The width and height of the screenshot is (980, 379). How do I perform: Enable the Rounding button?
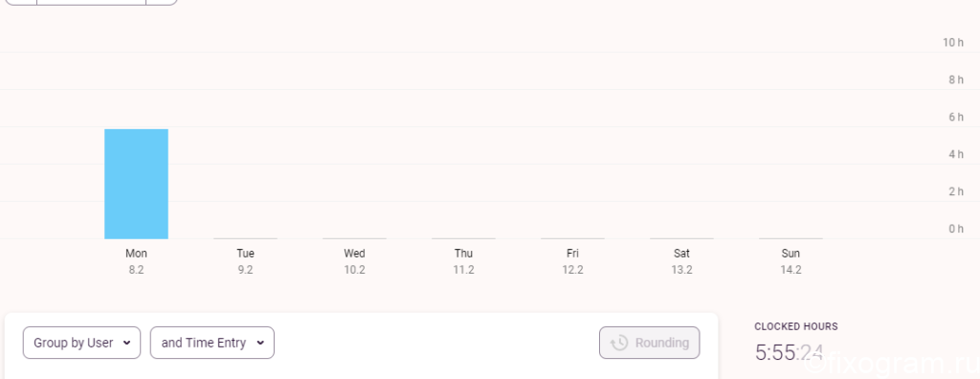point(650,343)
